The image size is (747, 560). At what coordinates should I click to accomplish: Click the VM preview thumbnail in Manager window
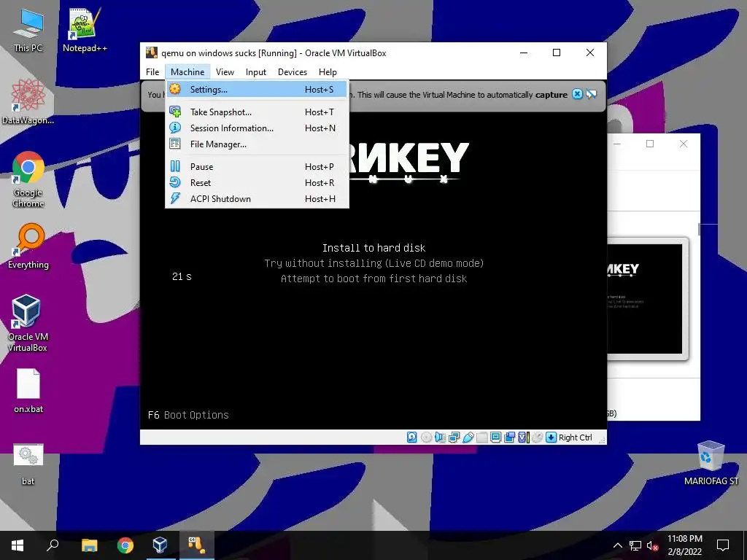[646, 298]
